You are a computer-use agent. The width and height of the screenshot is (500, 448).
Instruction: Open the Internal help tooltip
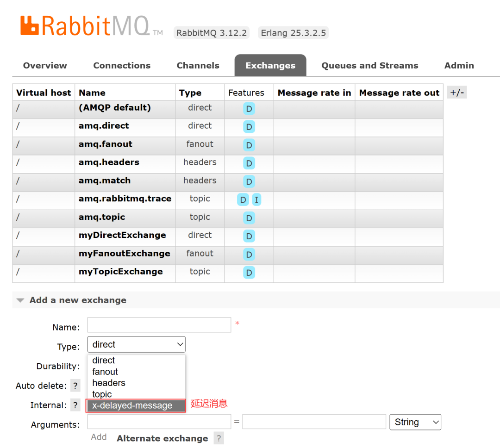[x=75, y=404]
